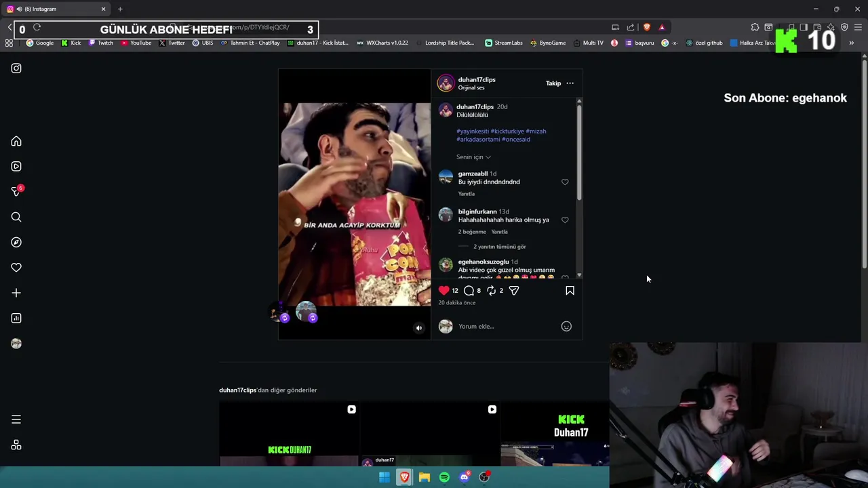This screenshot has width=868, height=488.
Task: Open WXCharts v1.0.22 bookmark
Action: pos(382,43)
